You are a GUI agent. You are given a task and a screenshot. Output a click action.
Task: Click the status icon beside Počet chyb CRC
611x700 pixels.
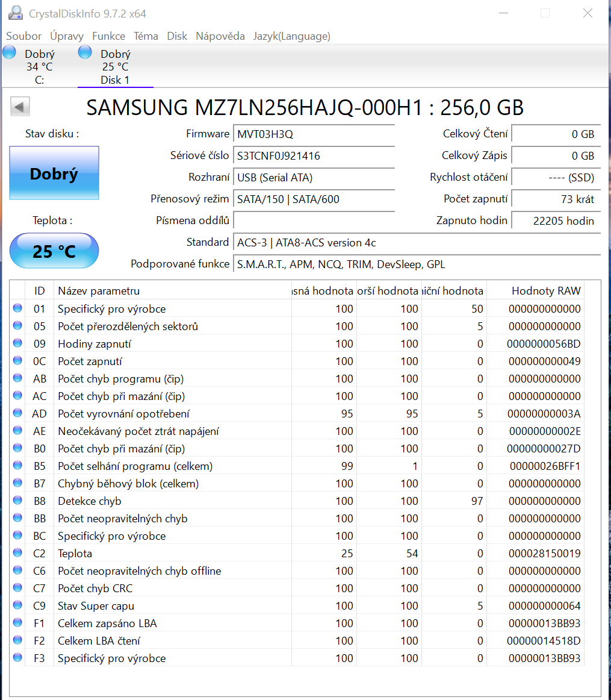17,589
